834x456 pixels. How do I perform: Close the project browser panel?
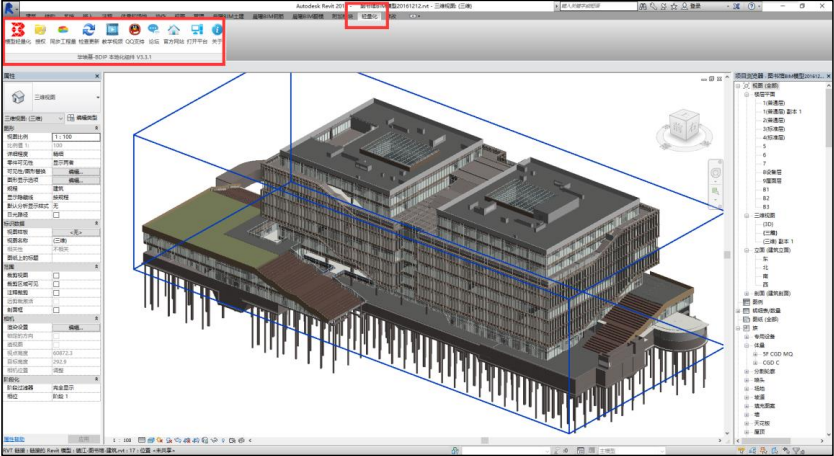(829, 77)
